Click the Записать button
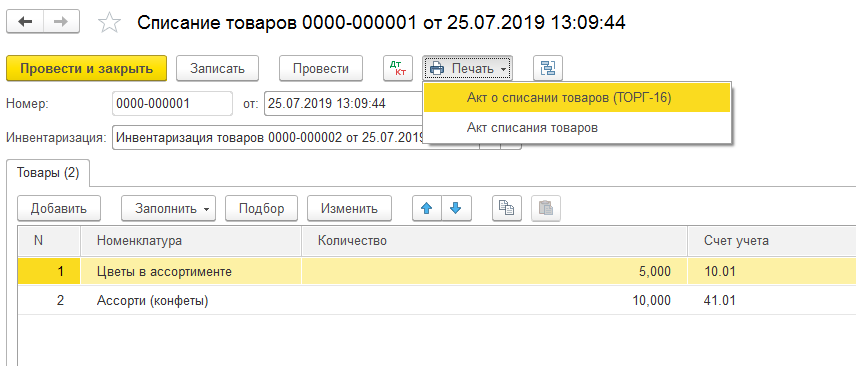The width and height of the screenshot is (856, 366). click(217, 69)
